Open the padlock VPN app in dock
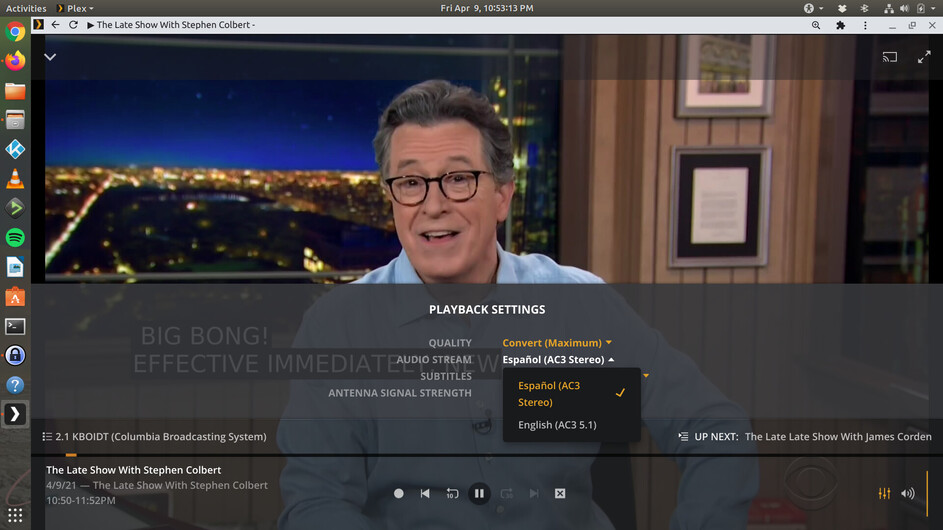 coord(15,356)
